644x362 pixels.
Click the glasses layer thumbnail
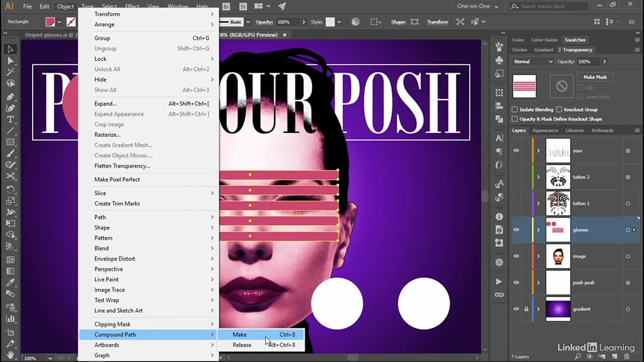click(x=558, y=230)
